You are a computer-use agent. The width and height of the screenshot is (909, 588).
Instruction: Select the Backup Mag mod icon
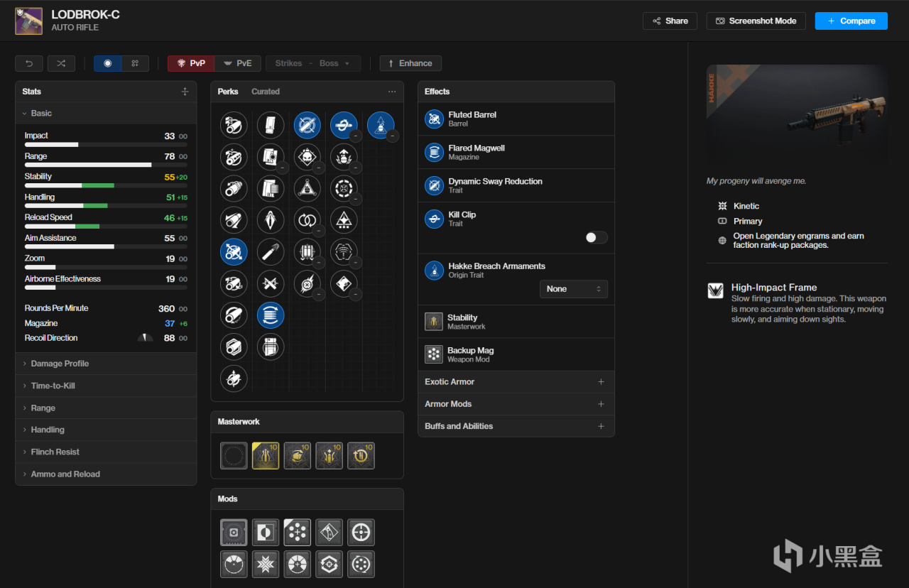(x=298, y=532)
